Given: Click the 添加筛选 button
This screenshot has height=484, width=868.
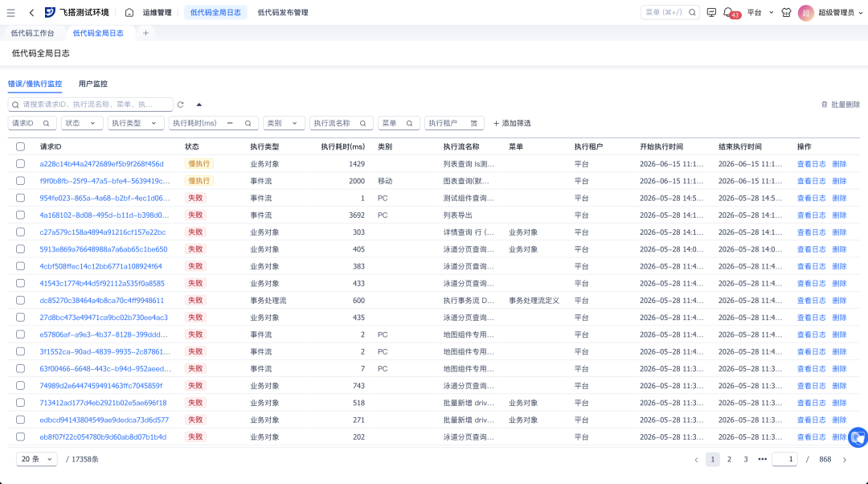Looking at the screenshot, I should [x=512, y=124].
